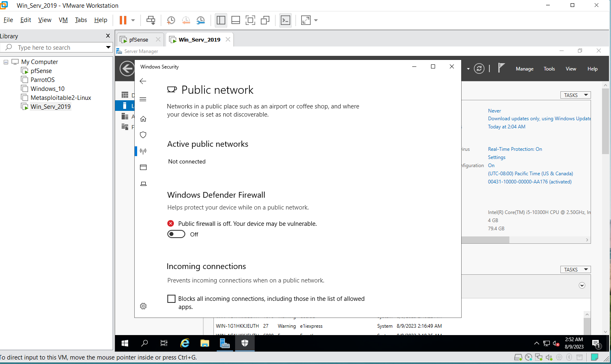Image resolution: width=611 pixels, height=364 pixels.
Task: Click Download updates only link
Action: tap(540, 119)
